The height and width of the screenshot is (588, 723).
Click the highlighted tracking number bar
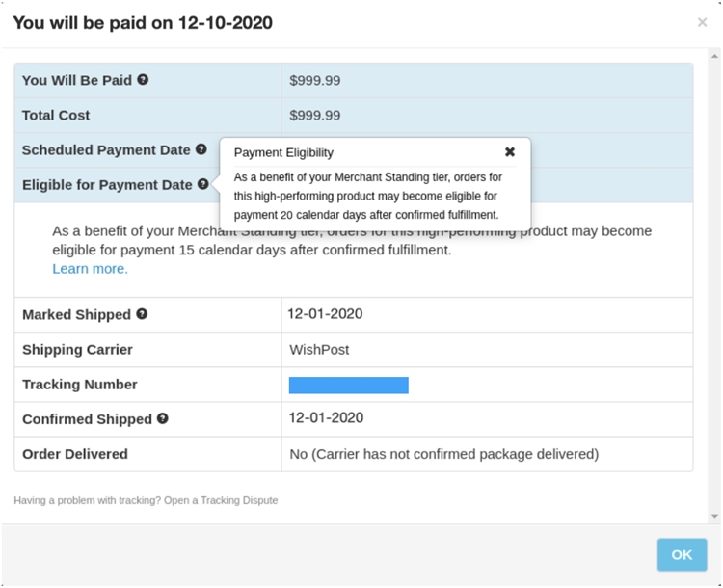[348, 385]
